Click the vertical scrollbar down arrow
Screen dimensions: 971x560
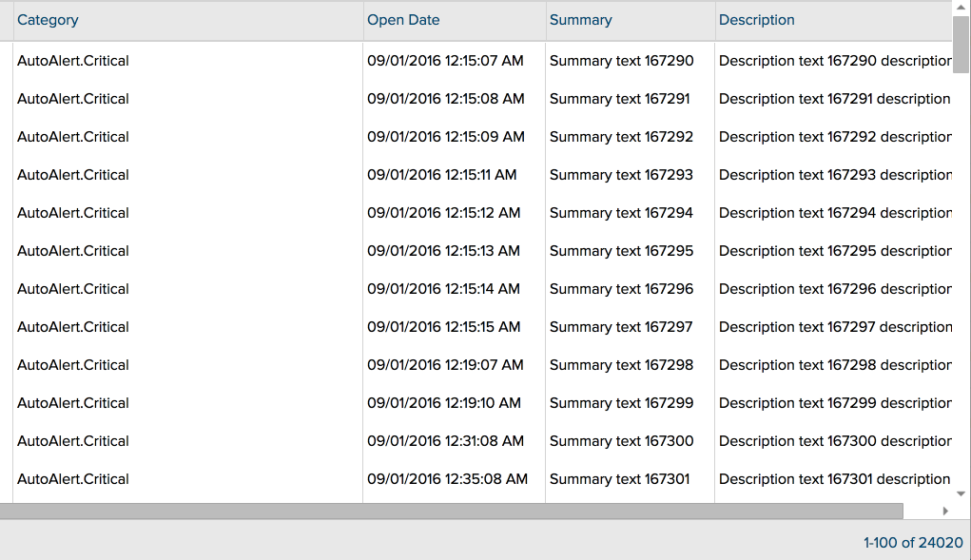(x=961, y=493)
